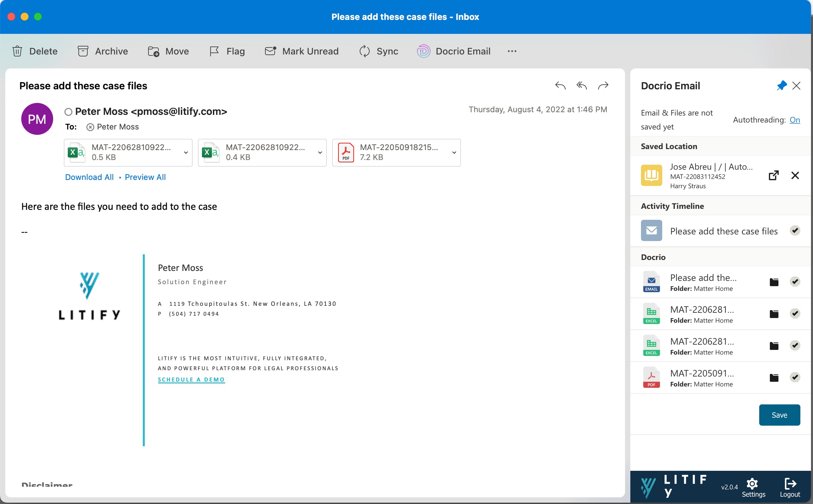Open the more options ellipsis menu
Viewport: 813px width, 504px height.
tap(512, 51)
